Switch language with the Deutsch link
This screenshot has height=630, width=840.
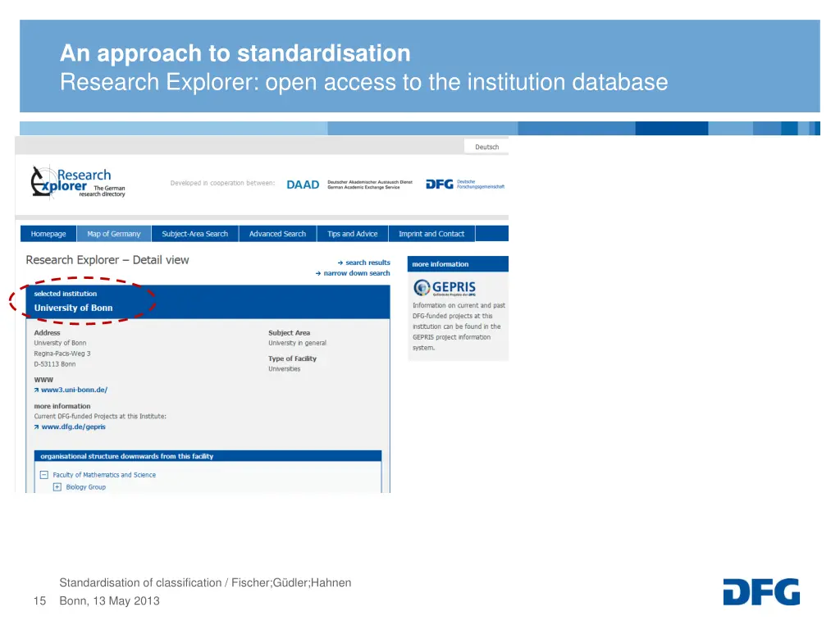[486, 147]
